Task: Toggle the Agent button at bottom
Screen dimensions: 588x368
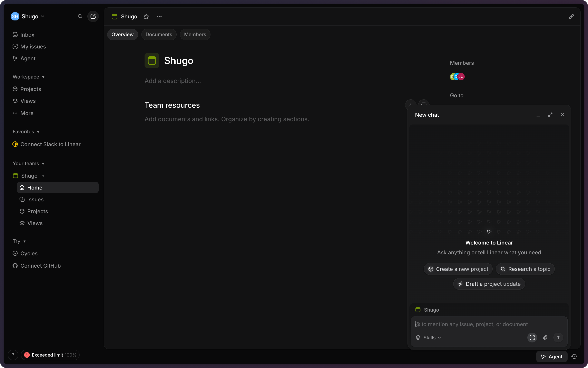Action: click(x=551, y=357)
